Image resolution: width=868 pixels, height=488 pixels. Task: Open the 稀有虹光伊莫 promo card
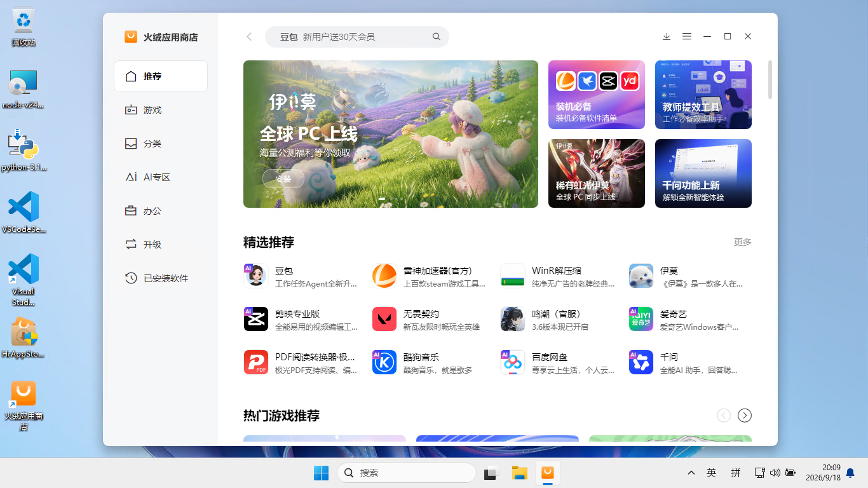597,173
